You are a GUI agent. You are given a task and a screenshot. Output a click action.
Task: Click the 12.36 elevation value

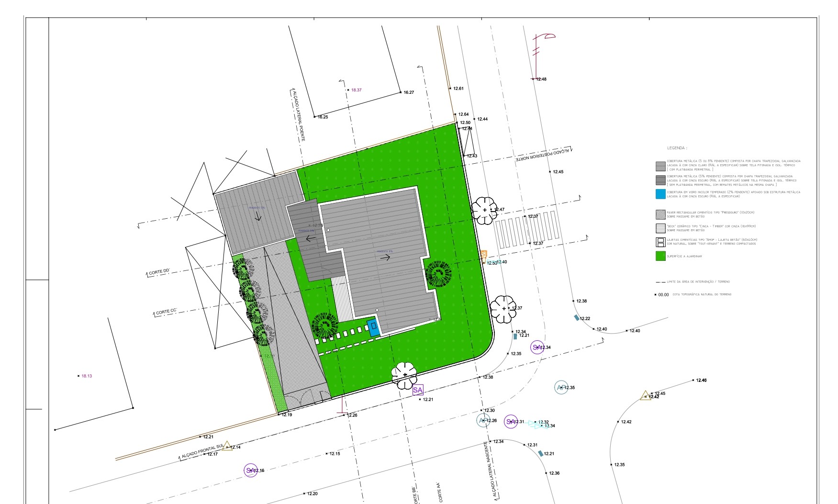click(554, 473)
